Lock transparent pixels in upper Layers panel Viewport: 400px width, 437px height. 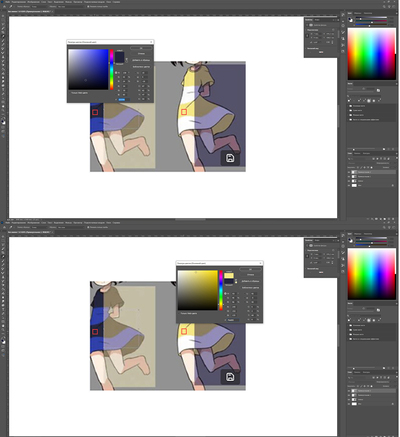(358, 167)
